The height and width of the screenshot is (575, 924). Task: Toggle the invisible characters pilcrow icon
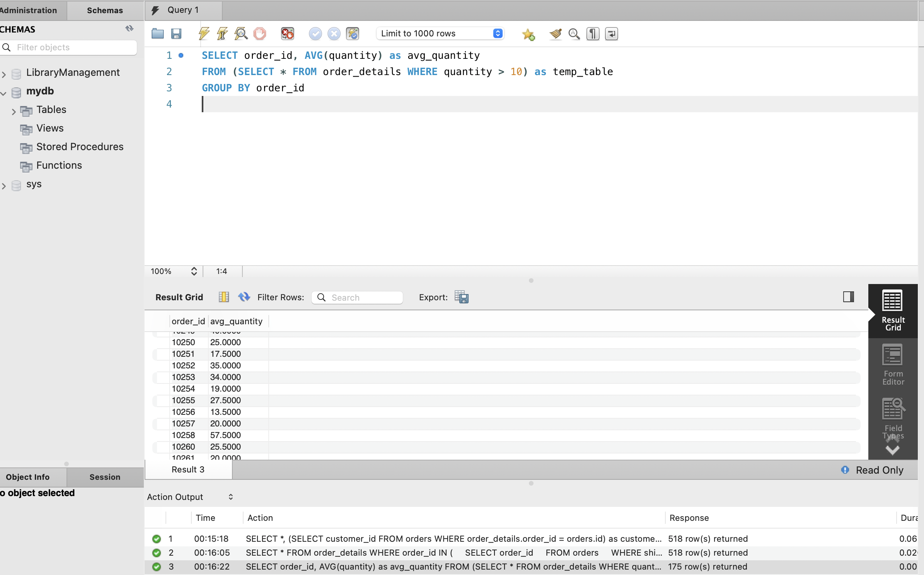[593, 34]
